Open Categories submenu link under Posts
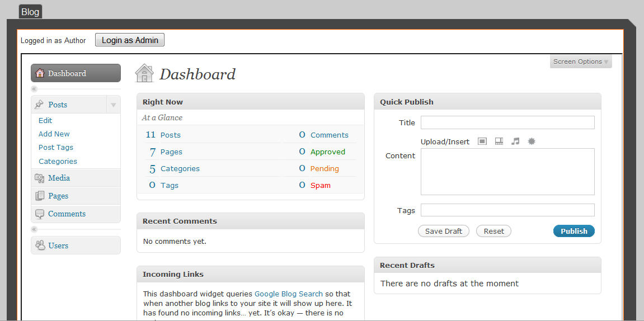The image size is (644, 321). click(58, 161)
